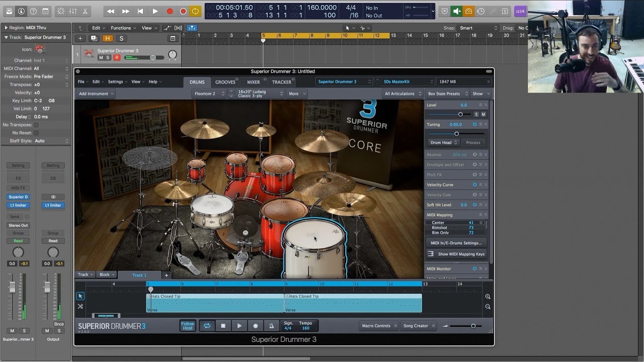Click Superior Drummer play button
The image size is (644, 362).
(x=239, y=326)
